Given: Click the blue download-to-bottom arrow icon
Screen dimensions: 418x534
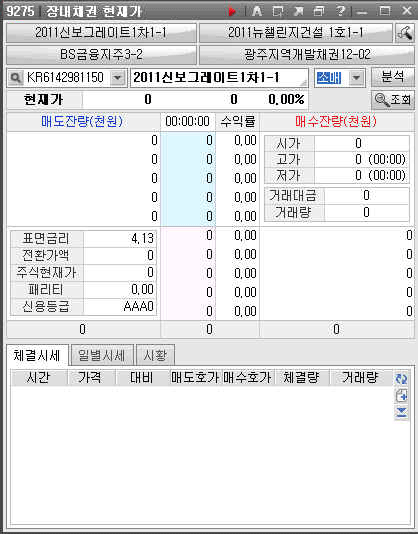Looking at the screenshot, I should click(402, 412).
